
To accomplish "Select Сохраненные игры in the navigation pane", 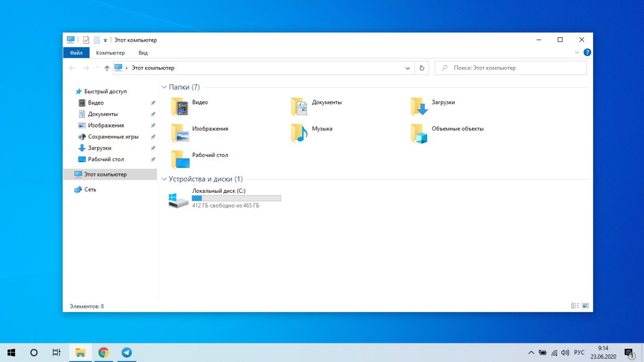I will click(x=113, y=136).
